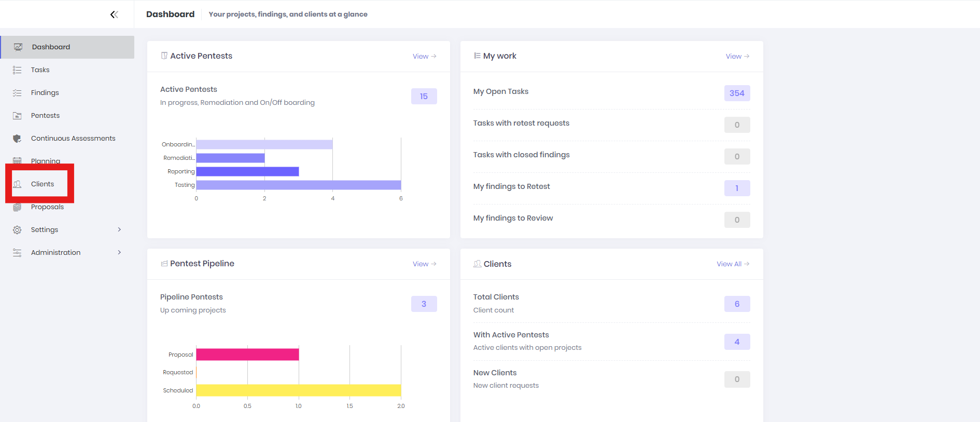980x422 pixels.
Task: Expand the Settings submenu chevron
Action: (119, 229)
